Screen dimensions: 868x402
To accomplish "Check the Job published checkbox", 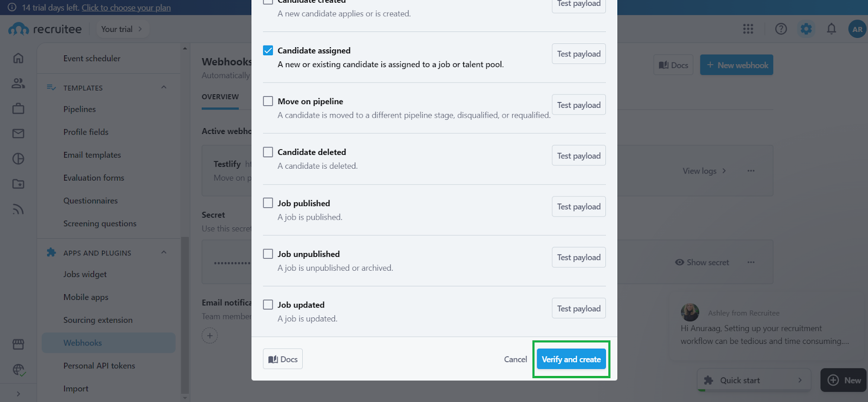I will click(268, 203).
